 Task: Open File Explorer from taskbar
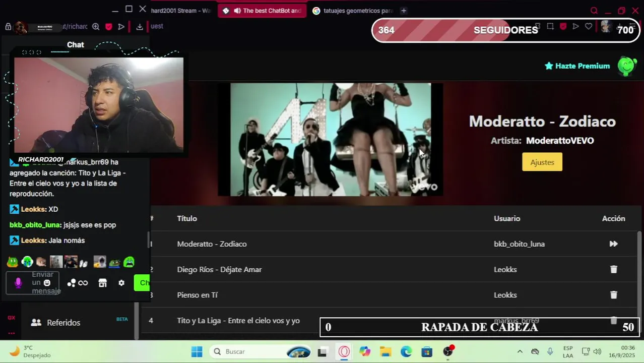click(x=385, y=351)
